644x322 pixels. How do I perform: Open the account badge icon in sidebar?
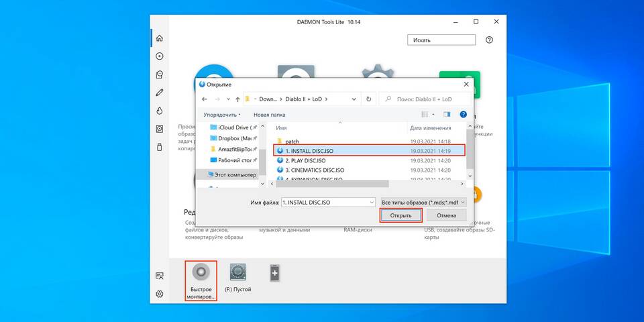160,276
